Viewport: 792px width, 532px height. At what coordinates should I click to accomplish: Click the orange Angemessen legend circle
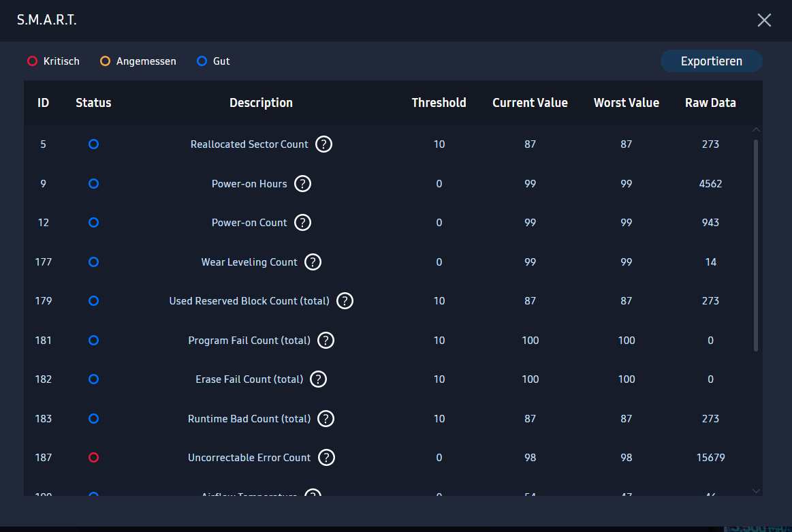coord(105,61)
